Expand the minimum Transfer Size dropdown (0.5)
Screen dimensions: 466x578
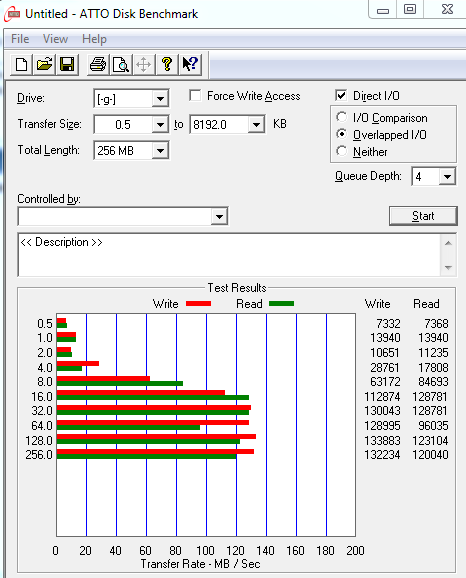click(x=160, y=125)
